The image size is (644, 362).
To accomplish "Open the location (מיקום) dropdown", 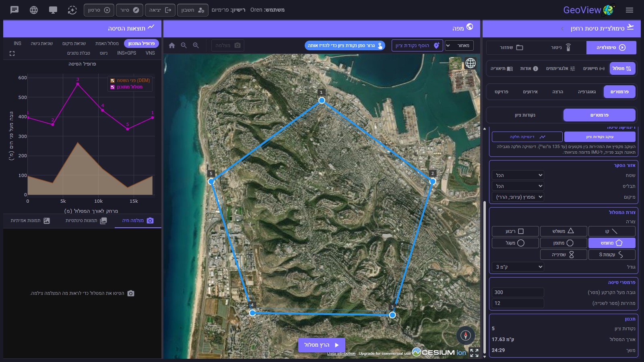I will [518, 197].
